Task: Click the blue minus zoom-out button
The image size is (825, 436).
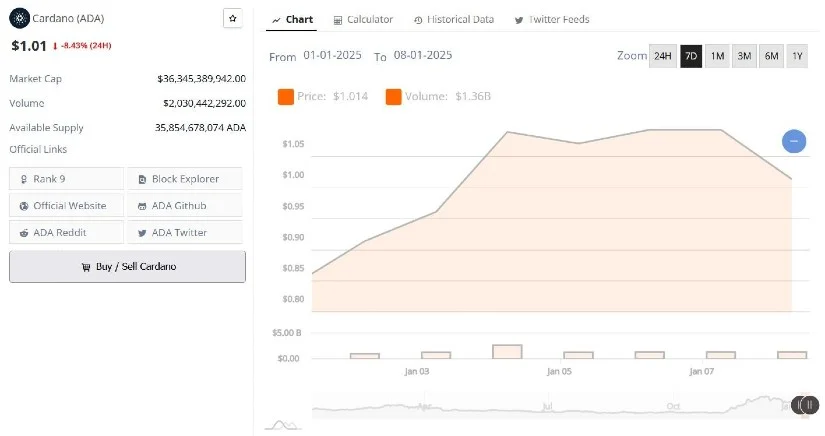Action: (794, 141)
